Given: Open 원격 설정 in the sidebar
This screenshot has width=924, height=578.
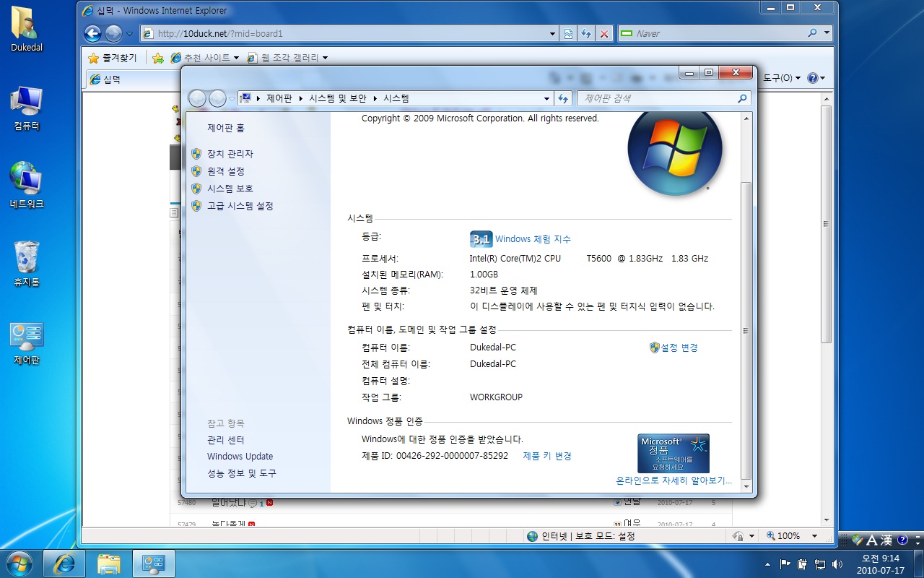Looking at the screenshot, I should pyautogui.click(x=226, y=171).
